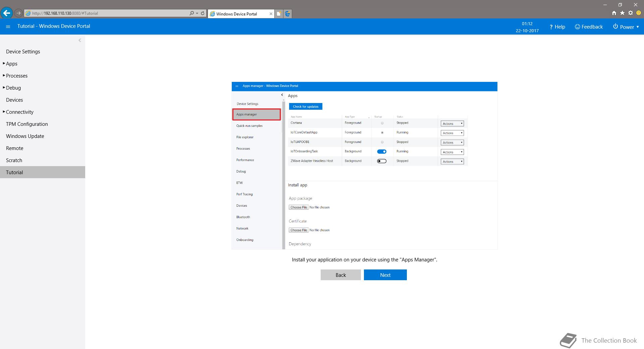Select Tutorial in the sidebar
Viewport: 644px width, 349px height.
point(43,172)
